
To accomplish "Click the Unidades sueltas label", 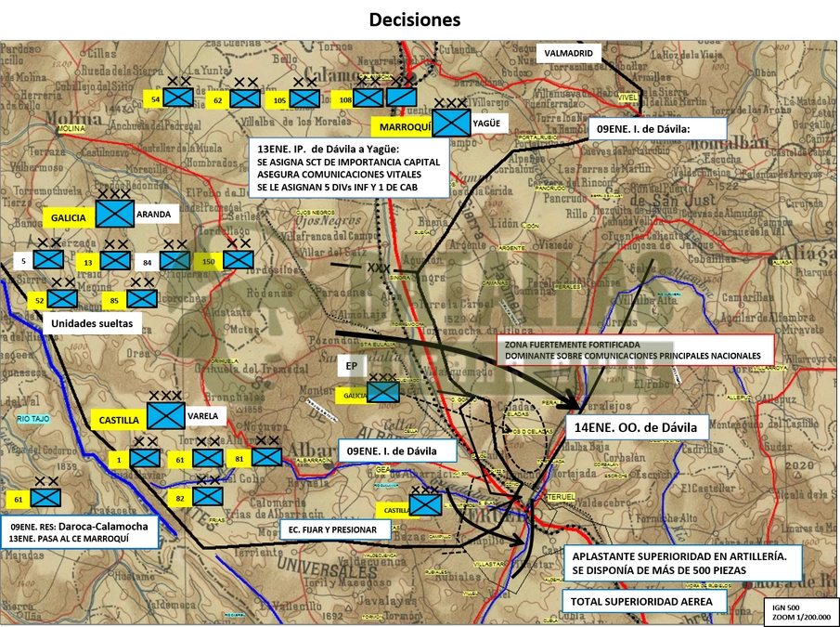I will tap(92, 323).
